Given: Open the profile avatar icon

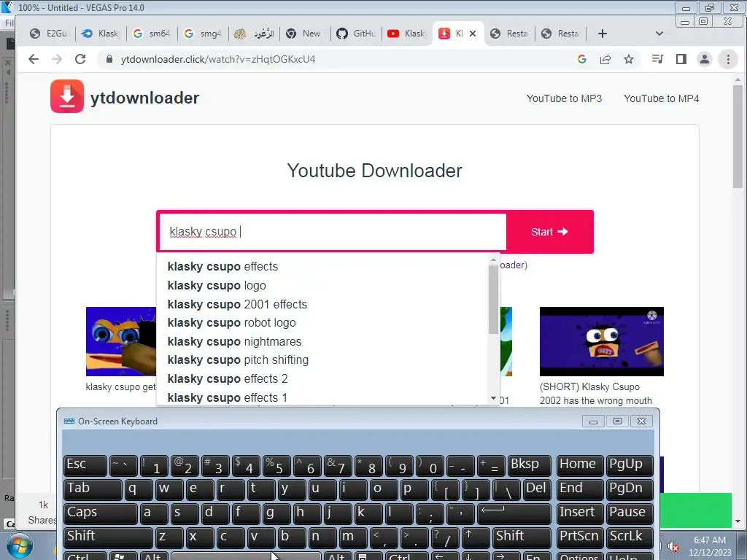Looking at the screenshot, I should click(704, 59).
